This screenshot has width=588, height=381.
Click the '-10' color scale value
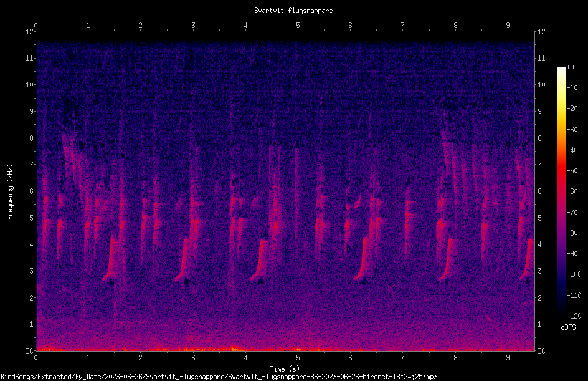pos(572,88)
